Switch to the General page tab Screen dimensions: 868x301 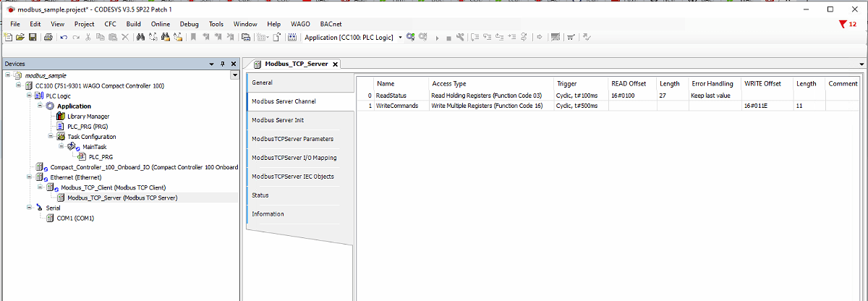click(300, 82)
